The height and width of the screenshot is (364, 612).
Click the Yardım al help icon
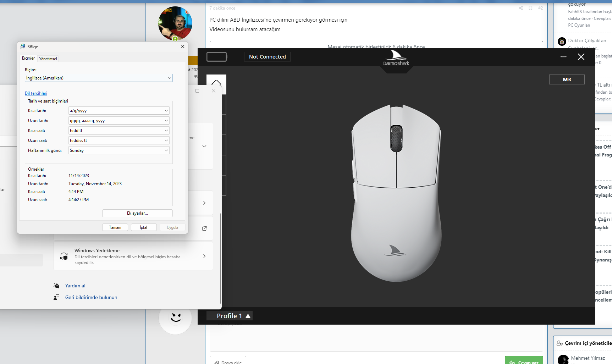(x=56, y=286)
